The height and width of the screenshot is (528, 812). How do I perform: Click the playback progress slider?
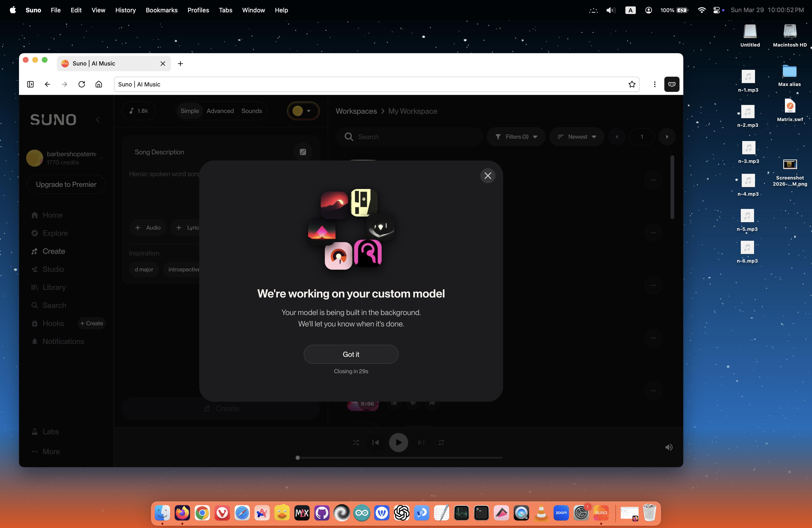pos(399,458)
